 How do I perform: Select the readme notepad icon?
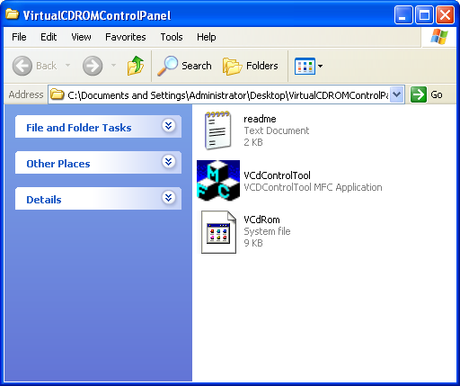pos(218,130)
